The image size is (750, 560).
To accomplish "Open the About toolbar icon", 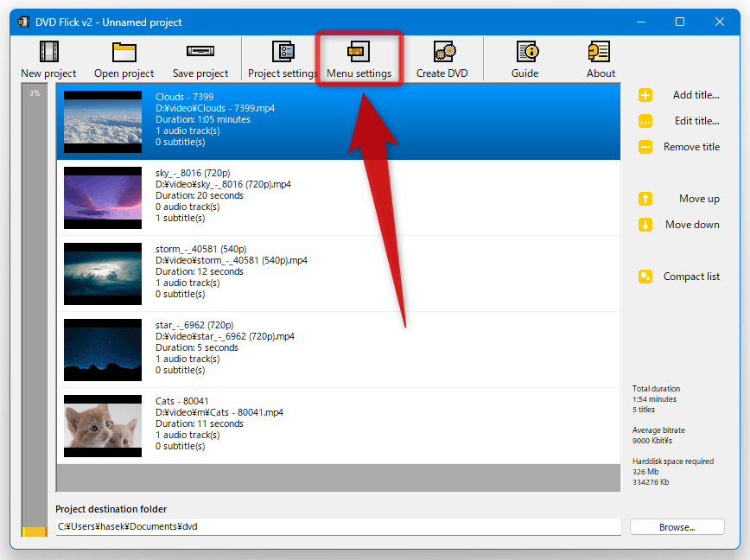I will pyautogui.click(x=599, y=52).
